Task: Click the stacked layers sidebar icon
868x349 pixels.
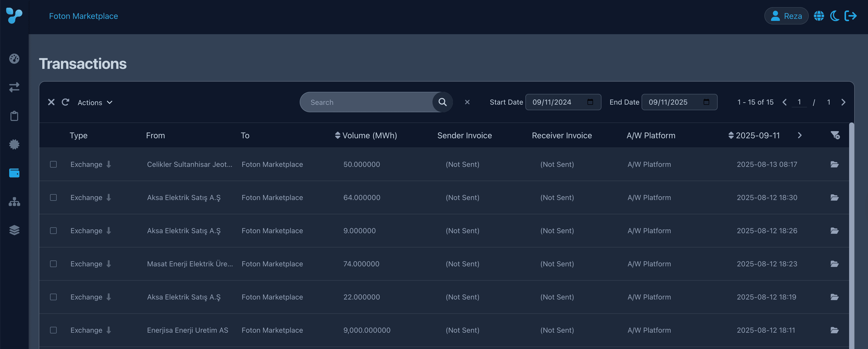Action: pyautogui.click(x=14, y=230)
